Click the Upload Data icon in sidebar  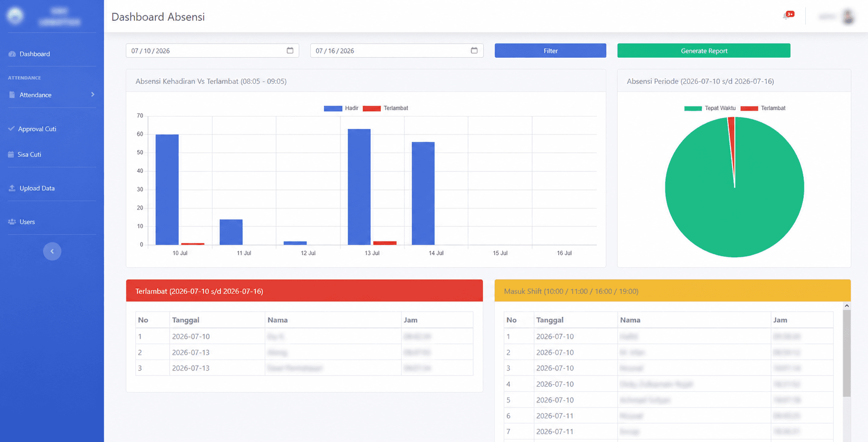click(x=12, y=188)
